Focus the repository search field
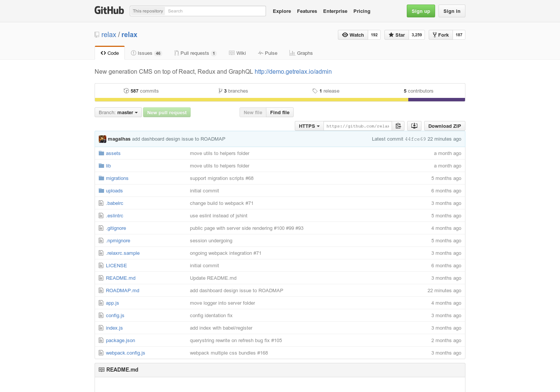The image size is (560, 392). (x=215, y=11)
